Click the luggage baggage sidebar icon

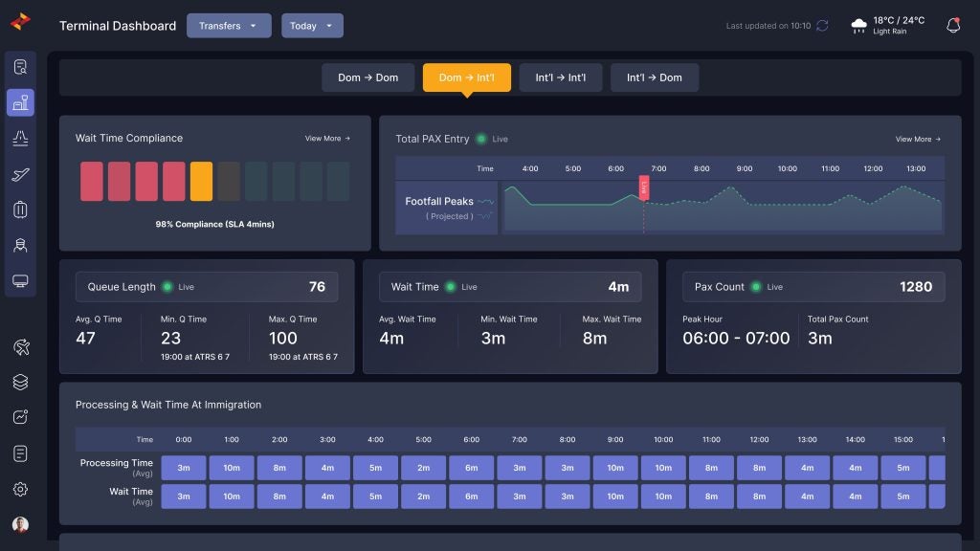point(20,209)
